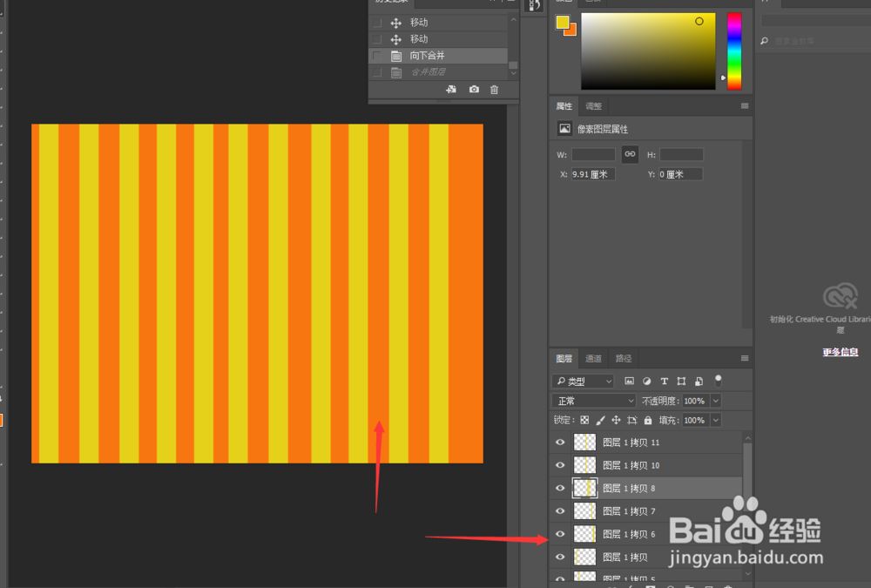871x588 pixels.
Task: Filter layers by text type
Action: pos(664,382)
